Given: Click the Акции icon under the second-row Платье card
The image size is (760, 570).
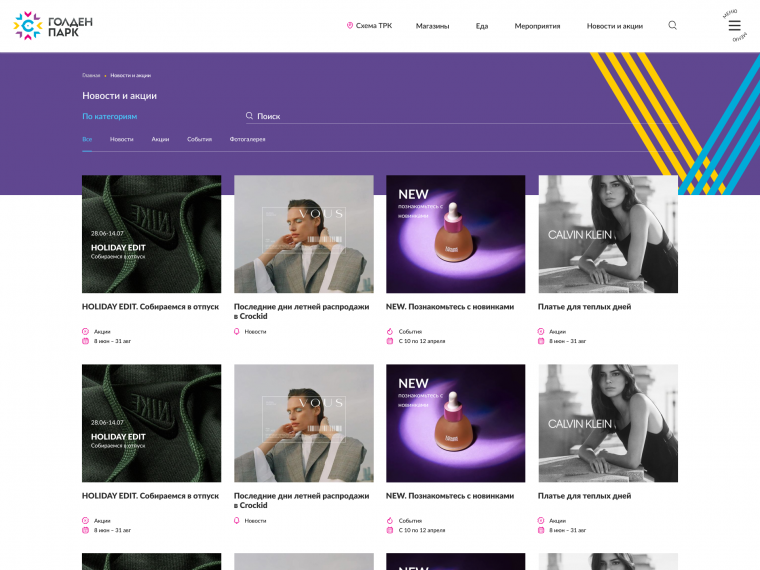Looking at the screenshot, I should tap(541, 521).
